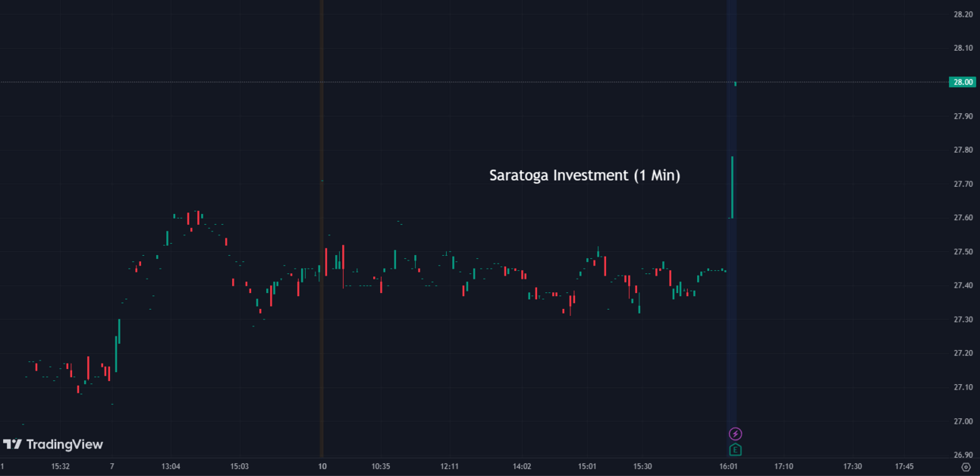The width and height of the screenshot is (980, 476).
Task: Click the 27.60 price axis label
Action: point(963,218)
